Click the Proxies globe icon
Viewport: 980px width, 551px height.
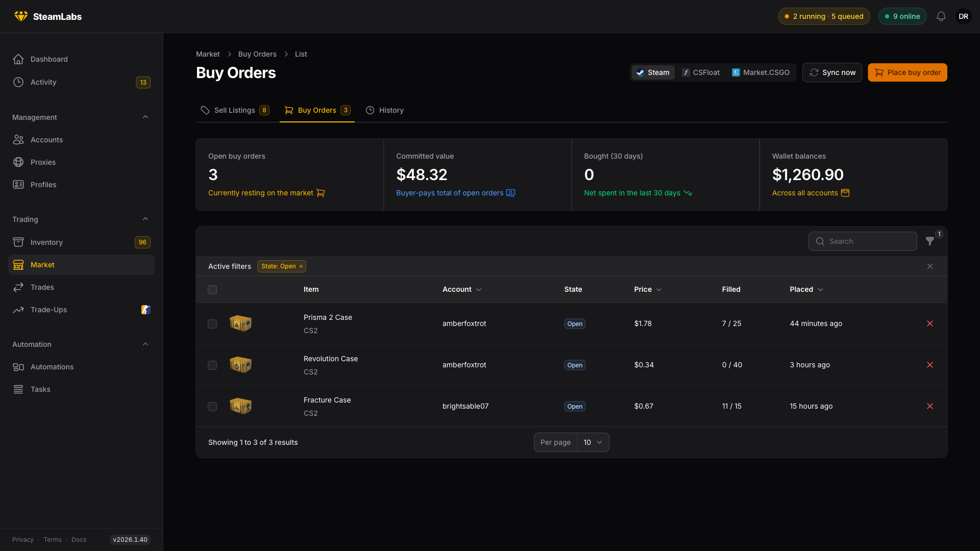[18, 162]
